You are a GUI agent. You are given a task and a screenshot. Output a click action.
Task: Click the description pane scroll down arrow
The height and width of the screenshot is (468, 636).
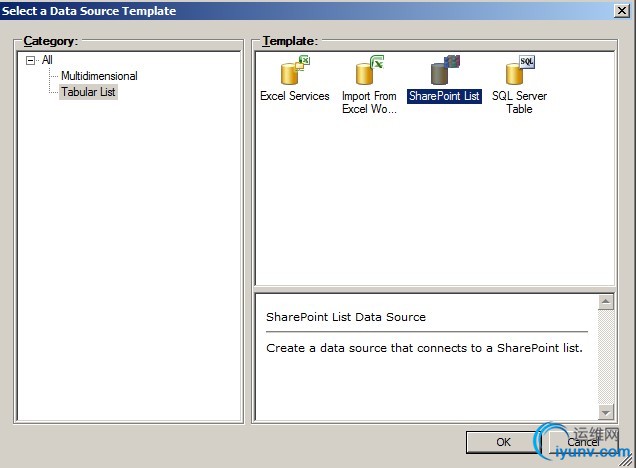point(606,413)
